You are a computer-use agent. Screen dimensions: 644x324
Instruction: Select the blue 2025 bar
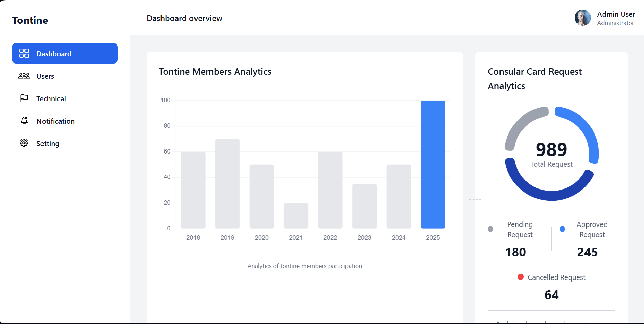click(x=433, y=164)
